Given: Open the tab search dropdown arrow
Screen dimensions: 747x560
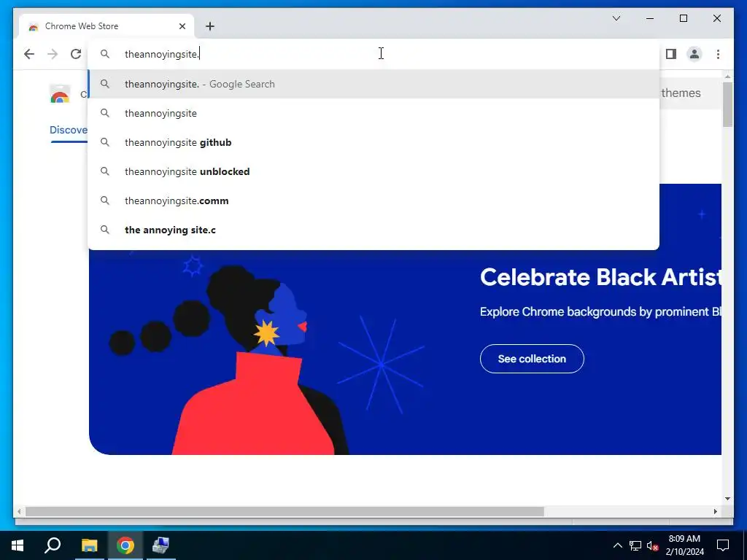Looking at the screenshot, I should coord(616,18).
